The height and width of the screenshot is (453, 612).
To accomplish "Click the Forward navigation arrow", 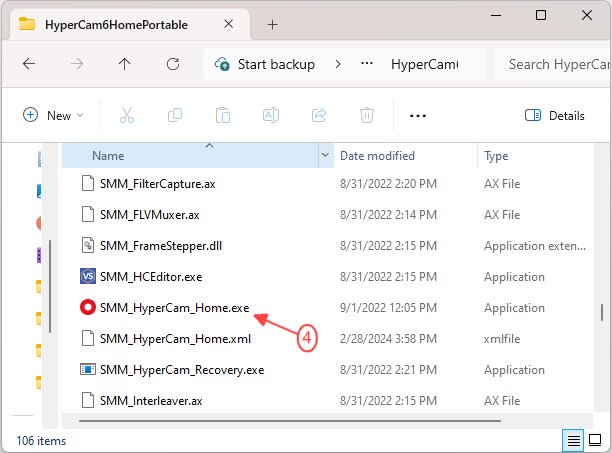I will click(77, 64).
